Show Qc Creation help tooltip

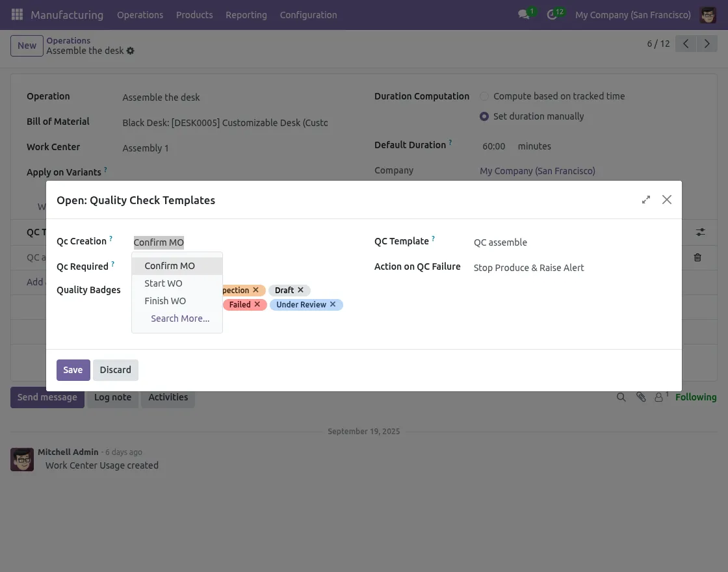pos(110,239)
